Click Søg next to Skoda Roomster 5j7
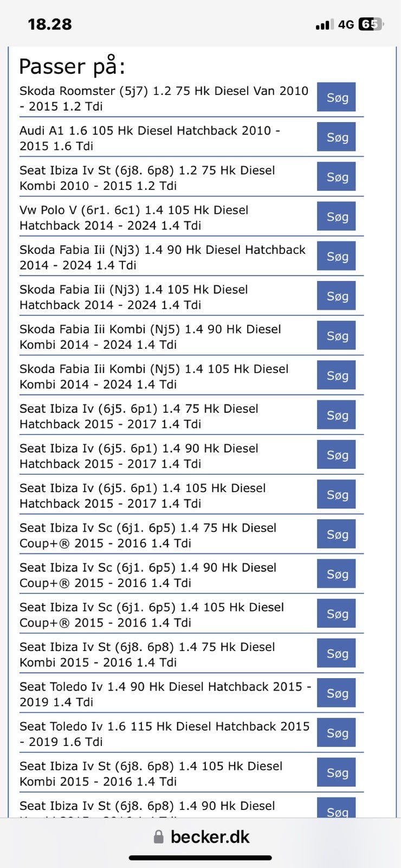This screenshot has width=401, height=868. pos(336,97)
